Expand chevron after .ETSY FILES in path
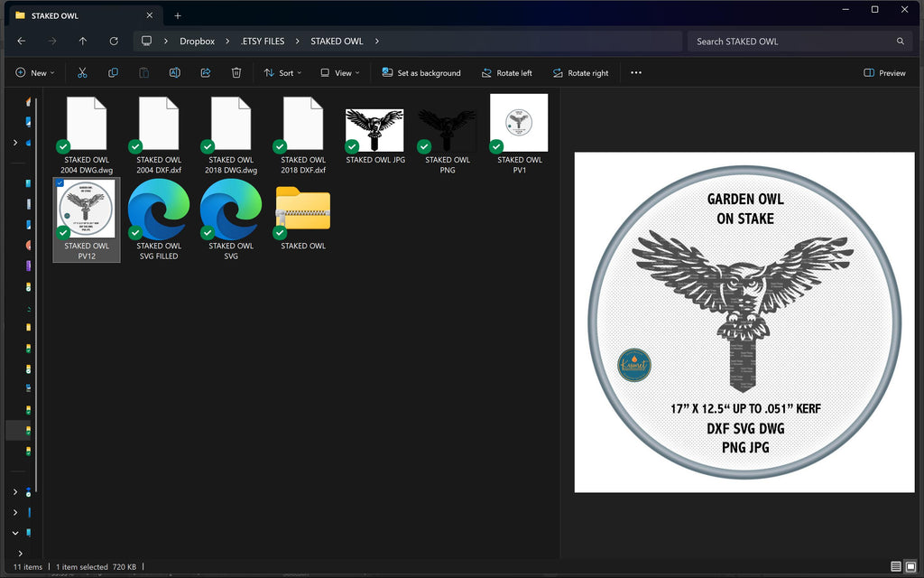Viewport: 924px width, 578px height. pos(297,42)
